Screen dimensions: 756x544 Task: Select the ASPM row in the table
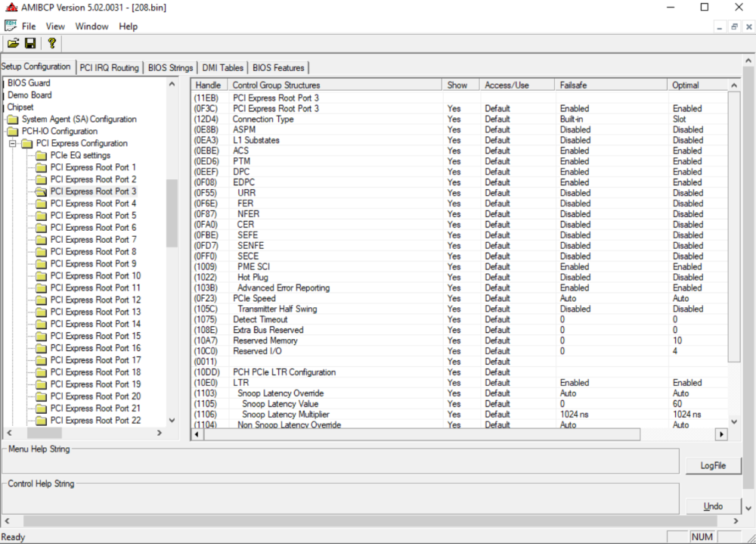(460, 129)
